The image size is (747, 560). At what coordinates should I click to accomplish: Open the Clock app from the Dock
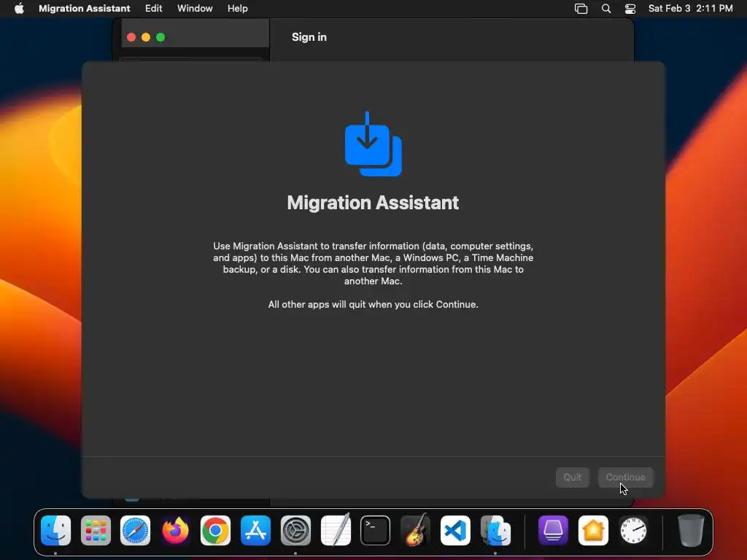click(633, 531)
